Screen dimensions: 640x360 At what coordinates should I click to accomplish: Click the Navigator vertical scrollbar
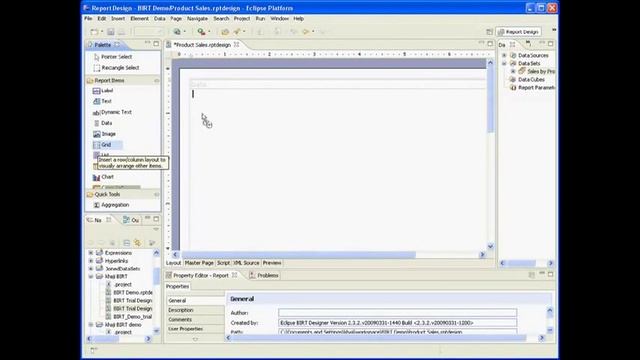156,291
